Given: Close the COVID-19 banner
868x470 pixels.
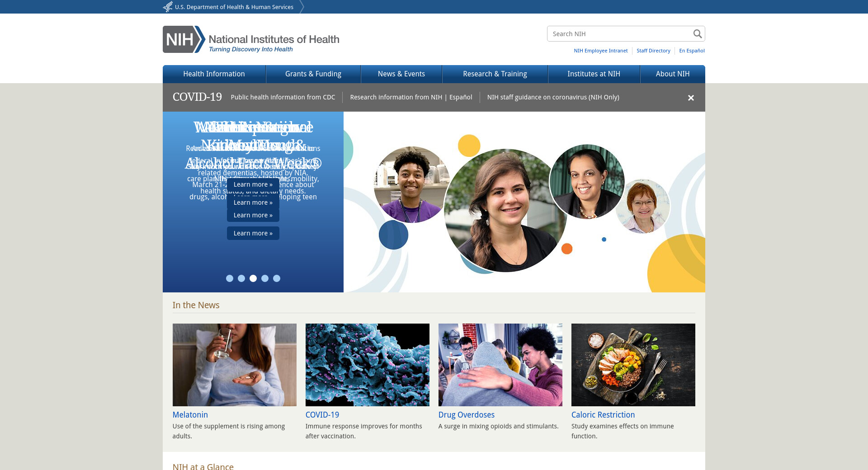Looking at the screenshot, I should click(691, 98).
